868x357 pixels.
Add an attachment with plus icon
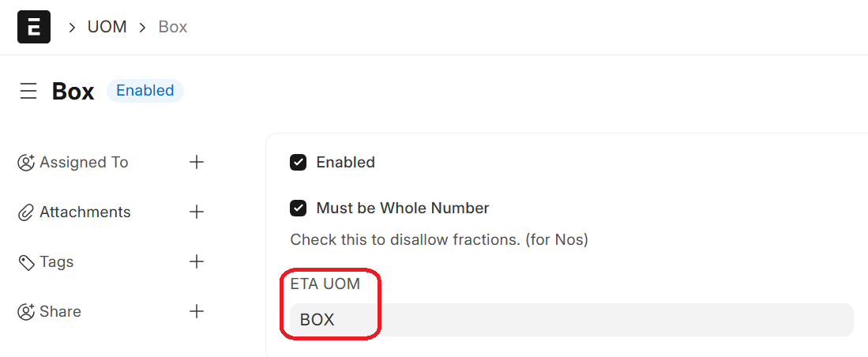(197, 212)
